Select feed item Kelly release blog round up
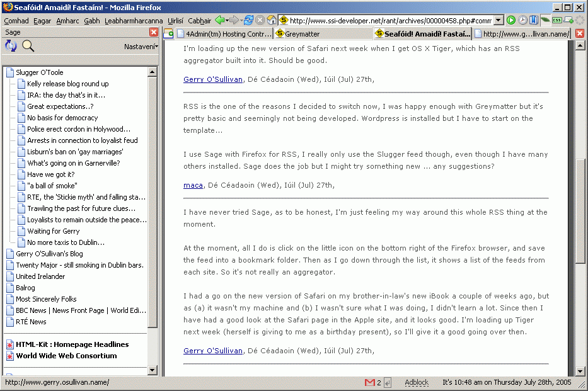This screenshot has width=588, height=391. point(67,84)
